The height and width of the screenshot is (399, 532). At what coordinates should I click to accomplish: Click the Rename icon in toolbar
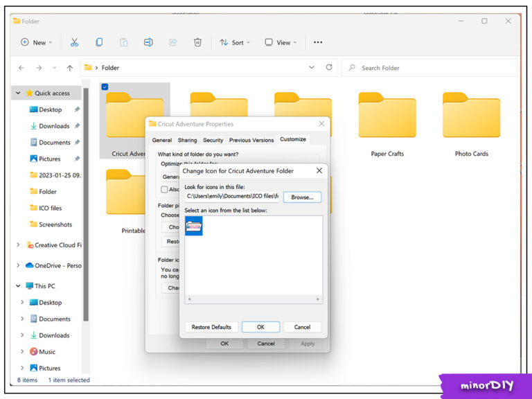pyautogui.click(x=148, y=42)
